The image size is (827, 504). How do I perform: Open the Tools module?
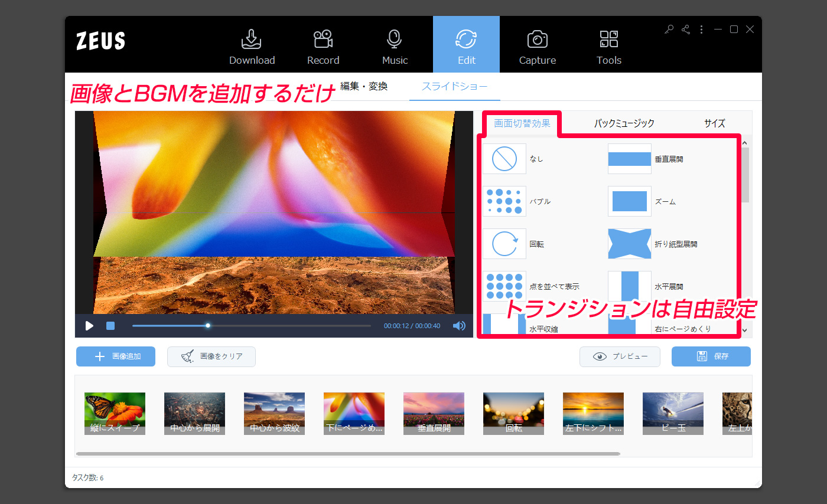tap(608, 47)
